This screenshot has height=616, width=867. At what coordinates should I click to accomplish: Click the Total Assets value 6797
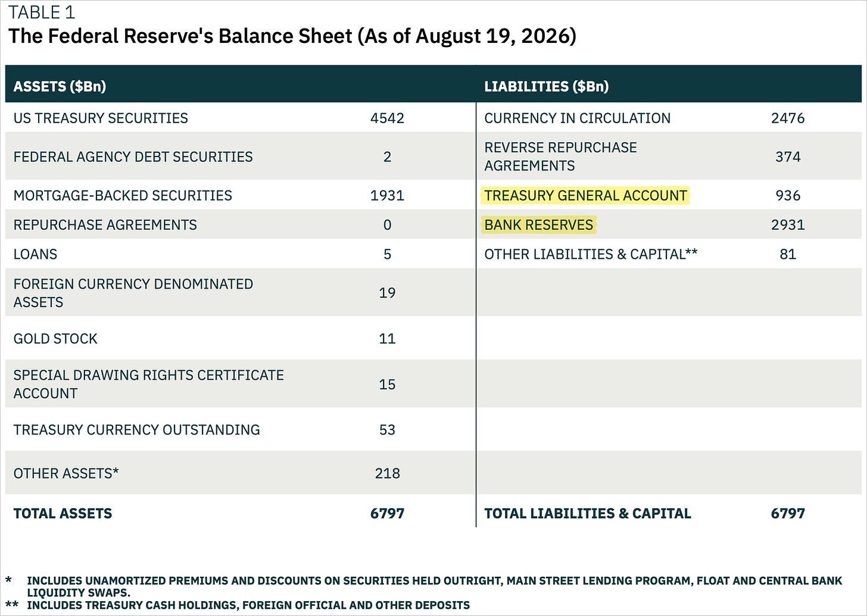387,513
